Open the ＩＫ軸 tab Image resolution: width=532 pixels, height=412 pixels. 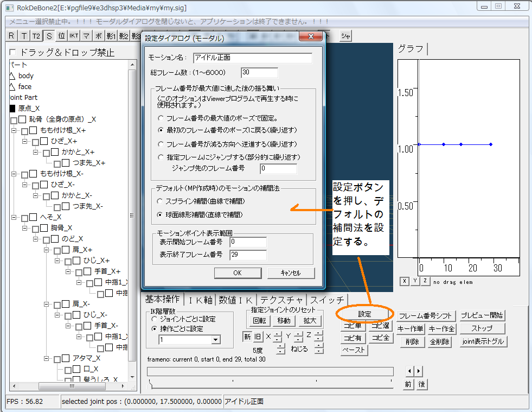tap(199, 300)
